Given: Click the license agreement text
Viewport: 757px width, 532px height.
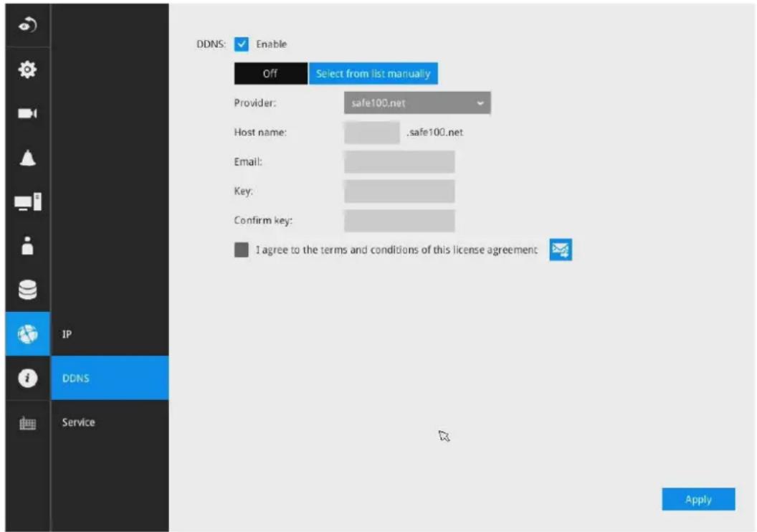Looking at the screenshot, I should click(396, 250).
